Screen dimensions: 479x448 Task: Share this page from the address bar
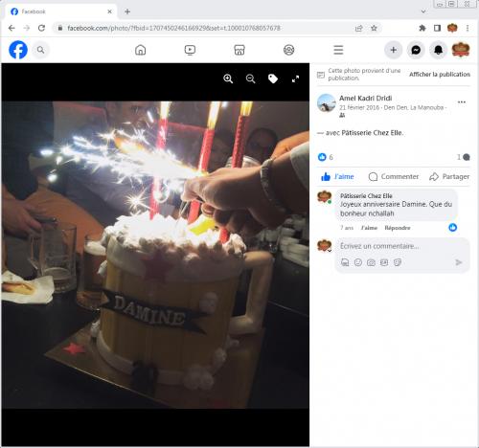click(x=358, y=28)
